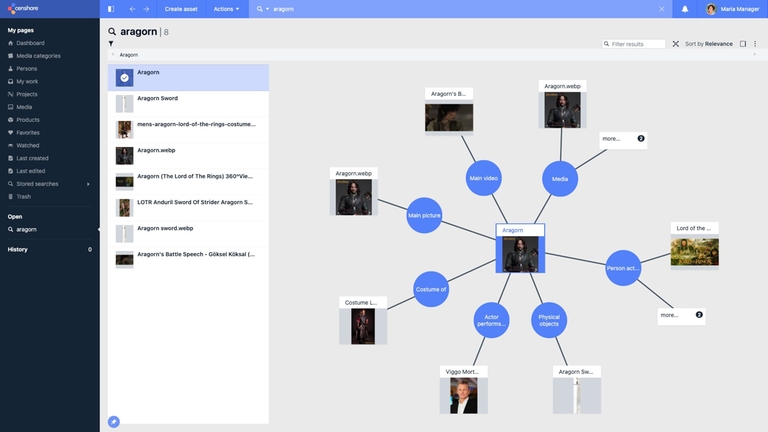Click the censhare logo
The height and width of the screenshot is (432, 768).
[x=23, y=8]
